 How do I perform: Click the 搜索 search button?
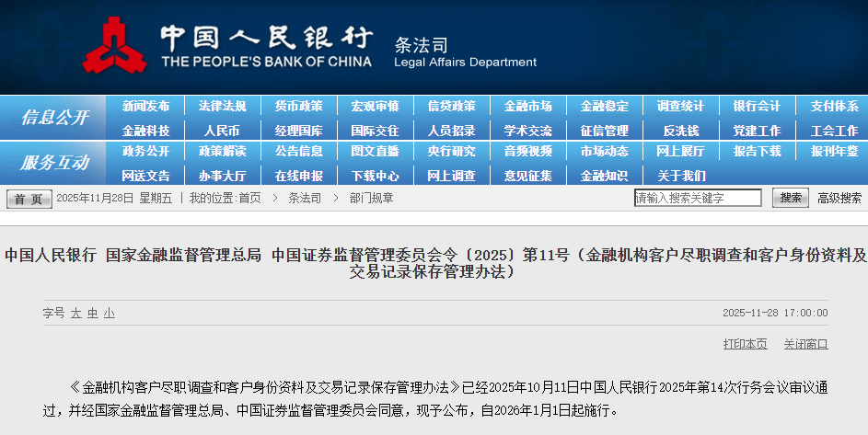pyautogui.click(x=791, y=198)
